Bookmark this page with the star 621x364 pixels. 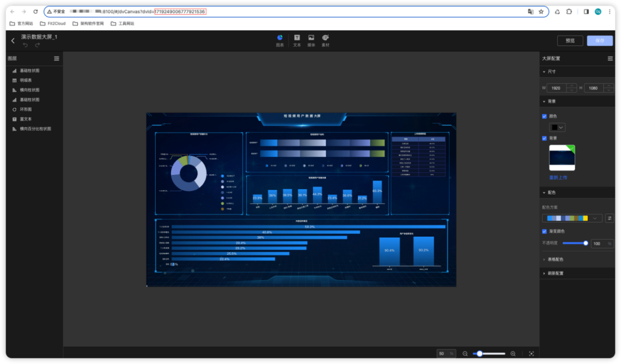click(541, 12)
